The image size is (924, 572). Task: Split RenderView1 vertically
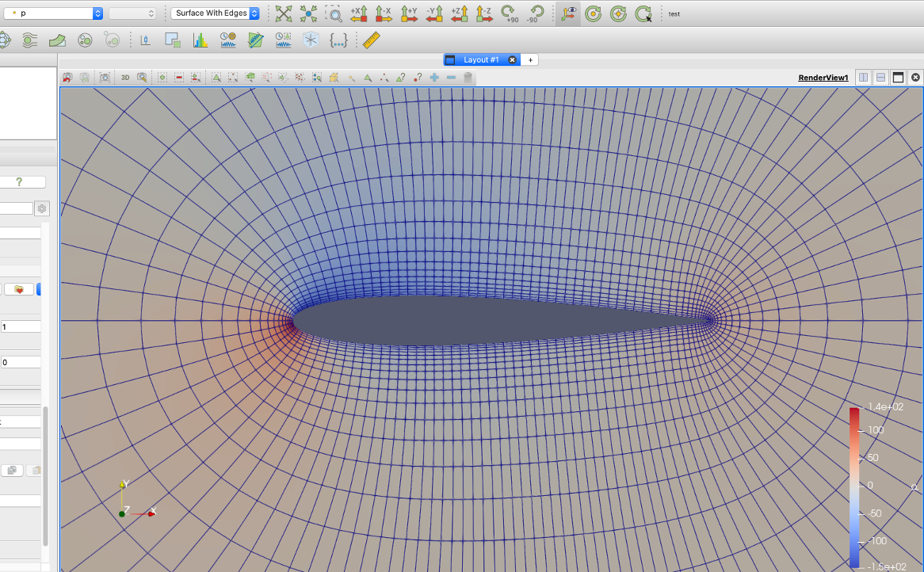(881, 77)
